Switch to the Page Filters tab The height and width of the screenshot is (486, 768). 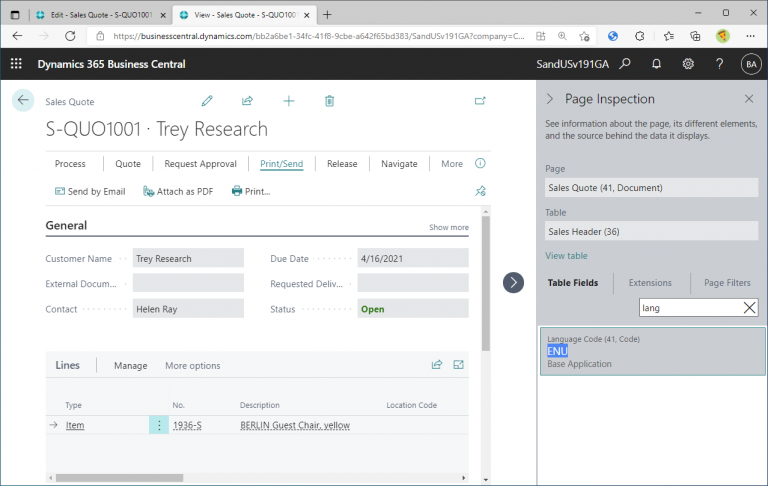(727, 283)
